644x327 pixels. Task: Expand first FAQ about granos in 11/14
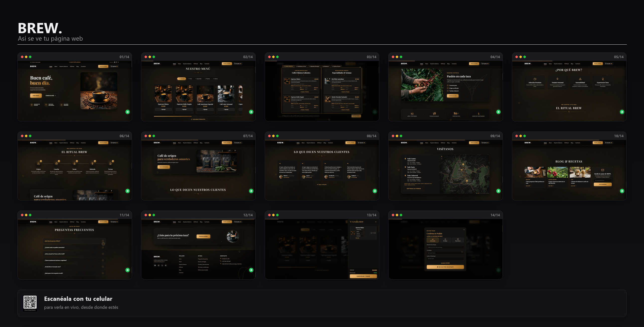point(74,241)
